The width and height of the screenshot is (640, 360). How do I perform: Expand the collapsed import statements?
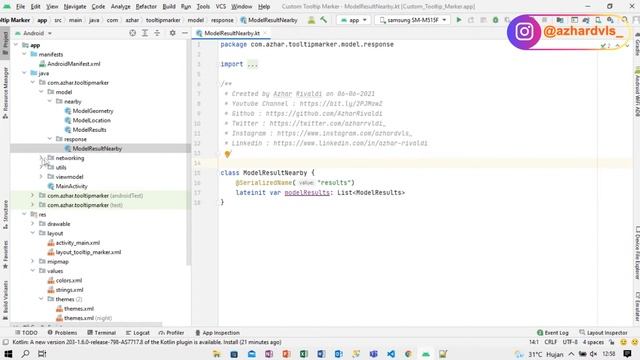click(x=253, y=64)
